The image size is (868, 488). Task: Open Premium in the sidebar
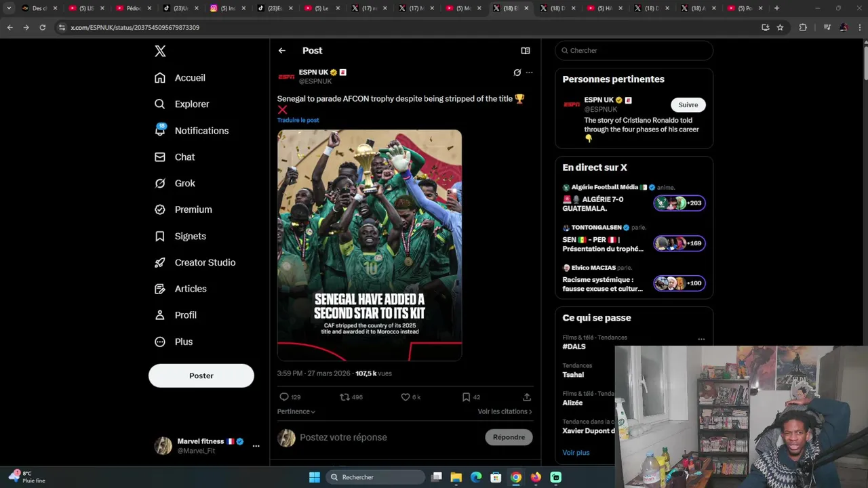click(183, 210)
